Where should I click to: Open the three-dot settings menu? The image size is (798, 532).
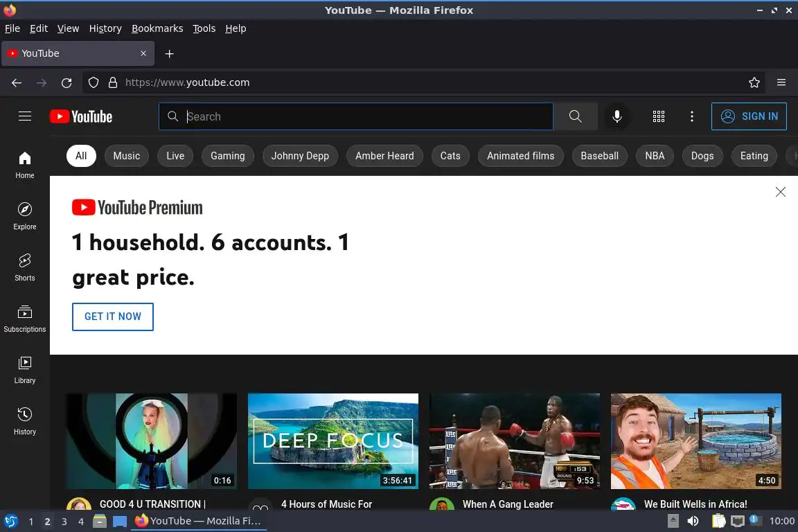(691, 116)
